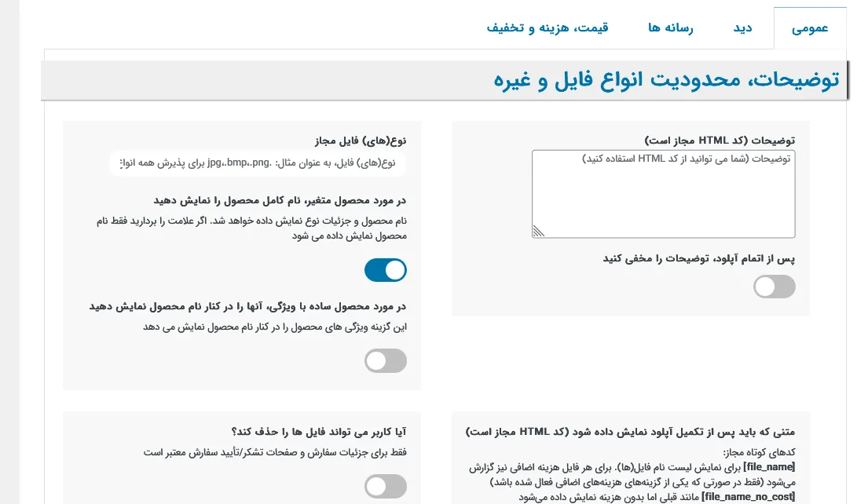Click label توضیحات (کد HTML مجاز است)
The height and width of the screenshot is (504, 868).
point(720,141)
